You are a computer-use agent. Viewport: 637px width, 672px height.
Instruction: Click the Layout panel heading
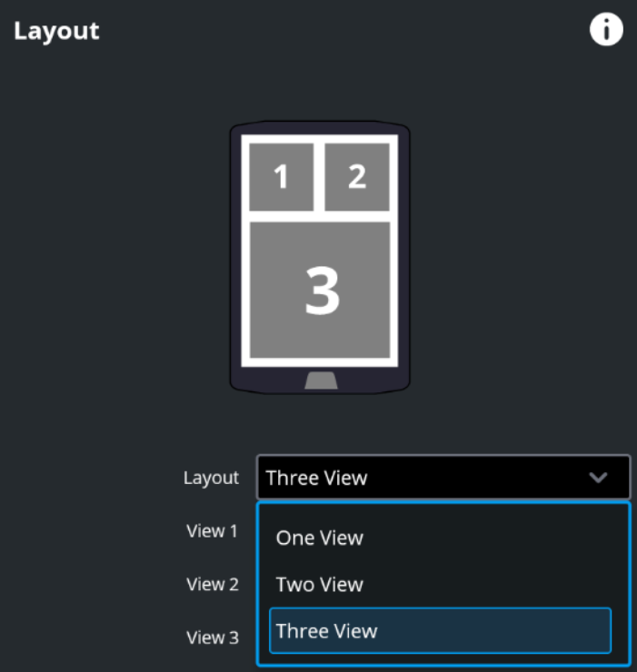click(56, 31)
